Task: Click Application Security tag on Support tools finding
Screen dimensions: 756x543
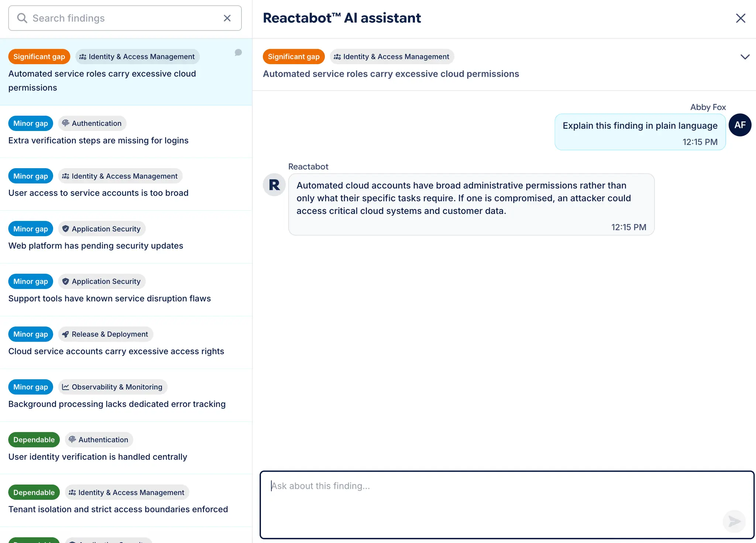Action: (x=102, y=281)
